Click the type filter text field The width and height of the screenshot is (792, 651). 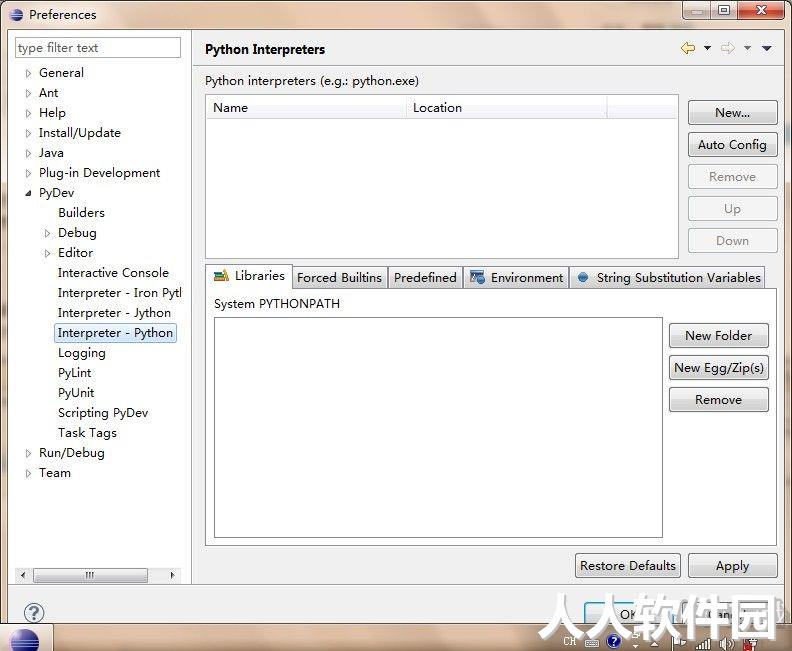pos(98,48)
